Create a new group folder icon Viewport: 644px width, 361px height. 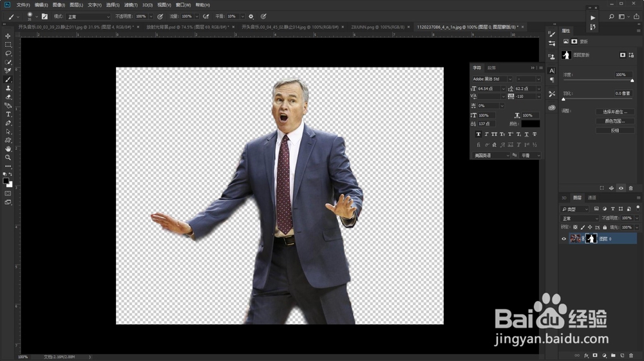[x=613, y=355]
